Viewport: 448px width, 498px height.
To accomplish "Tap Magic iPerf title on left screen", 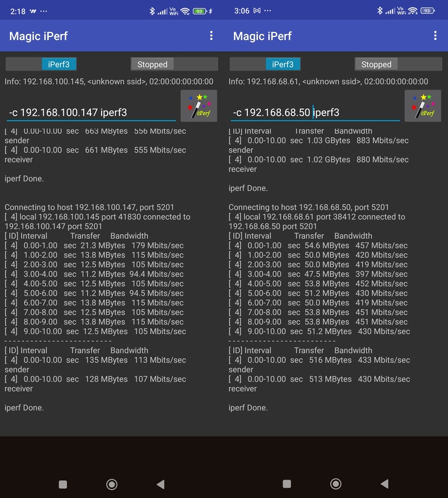I will [x=38, y=36].
